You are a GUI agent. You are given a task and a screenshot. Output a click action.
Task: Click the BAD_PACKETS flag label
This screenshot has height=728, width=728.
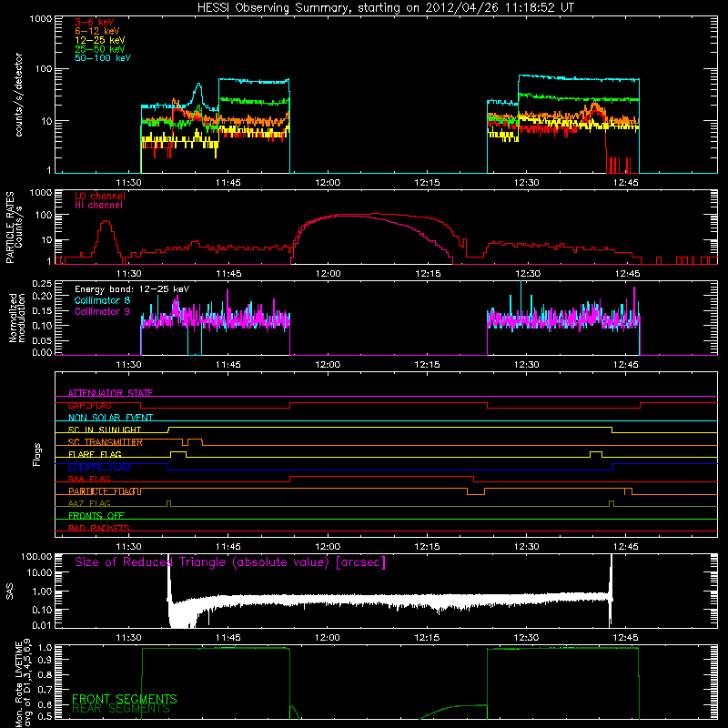[x=99, y=529]
